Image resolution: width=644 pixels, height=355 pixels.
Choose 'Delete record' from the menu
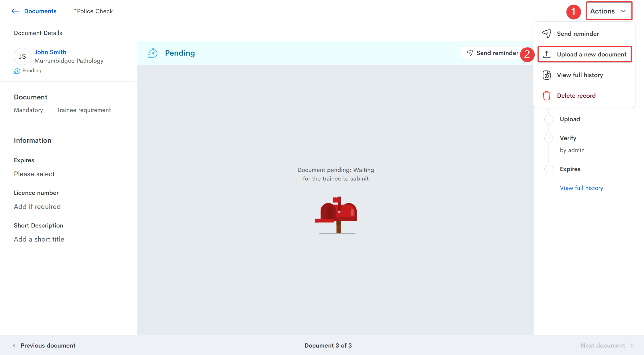pos(576,96)
